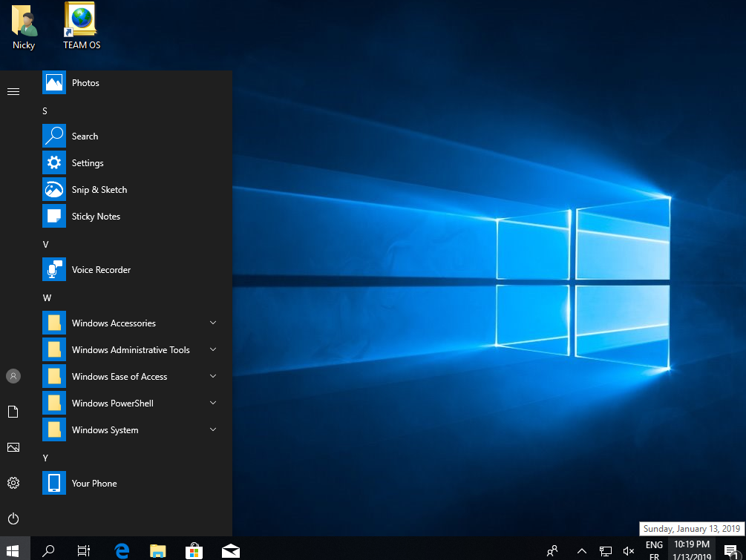
Task: Click the 10:19 PM taskbar clock
Action: click(692, 550)
